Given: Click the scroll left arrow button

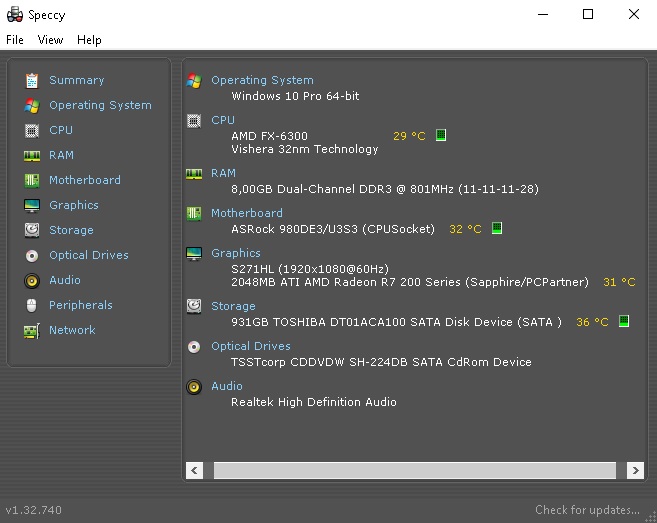Looking at the screenshot, I should click(x=194, y=470).
